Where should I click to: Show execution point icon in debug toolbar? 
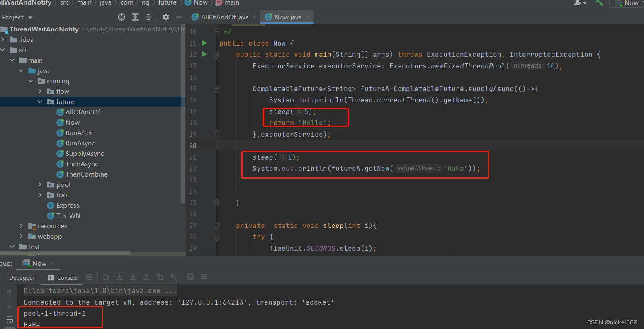pos(89,277)
